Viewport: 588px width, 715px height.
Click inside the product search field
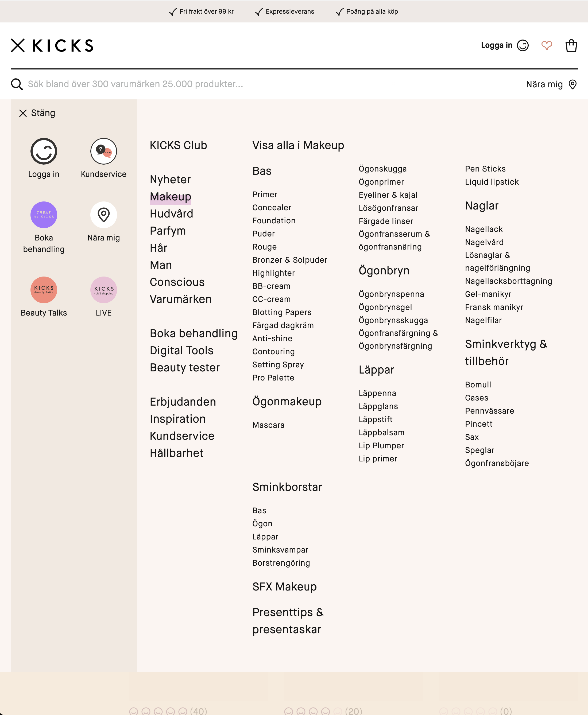click(136, 84)
